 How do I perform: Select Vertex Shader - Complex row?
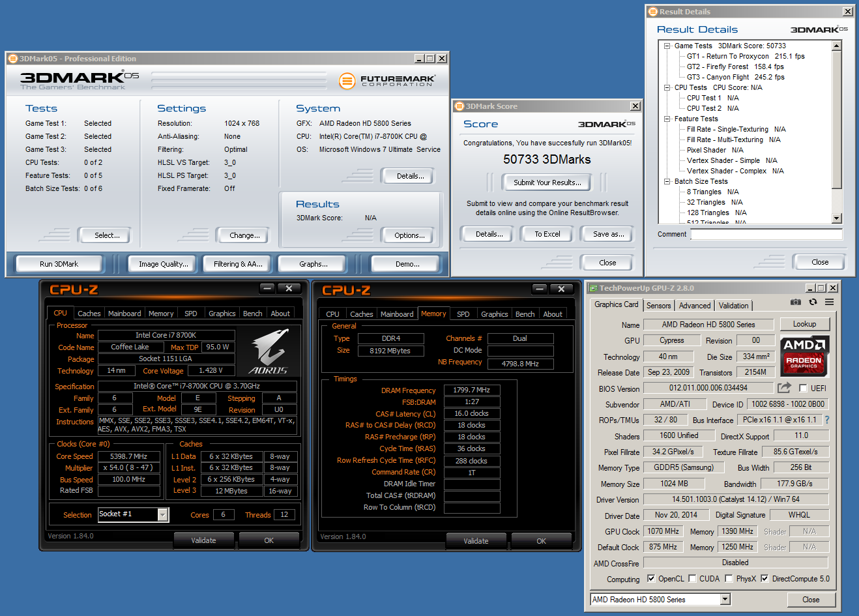pos(735,171)
